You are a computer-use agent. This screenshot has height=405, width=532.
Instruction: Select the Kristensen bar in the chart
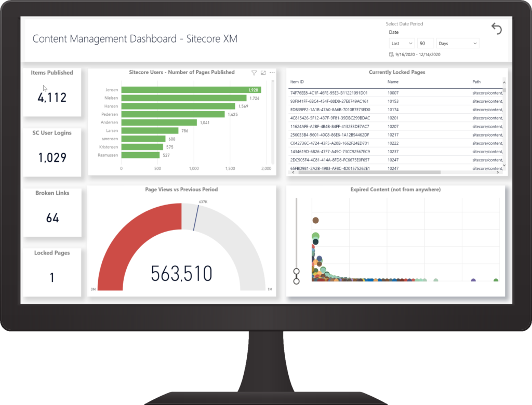coord(142,147)
